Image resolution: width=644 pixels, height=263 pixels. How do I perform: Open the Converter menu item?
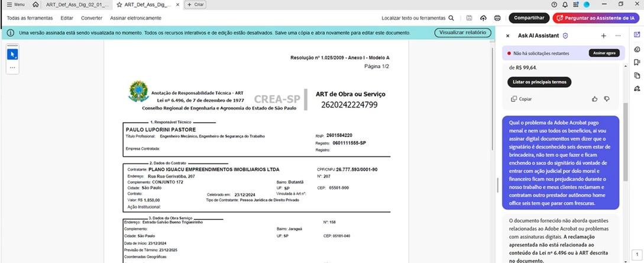pos(92,18)
